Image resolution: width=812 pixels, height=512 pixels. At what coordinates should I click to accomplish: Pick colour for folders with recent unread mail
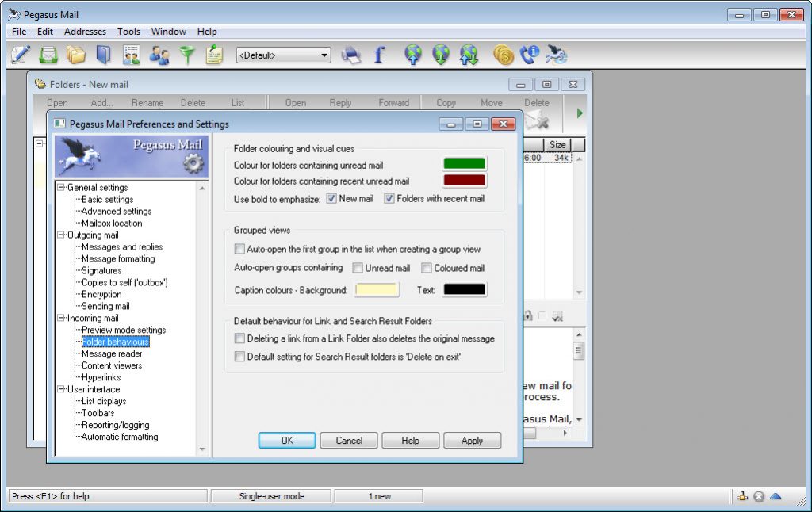click(x=465, y=180)
